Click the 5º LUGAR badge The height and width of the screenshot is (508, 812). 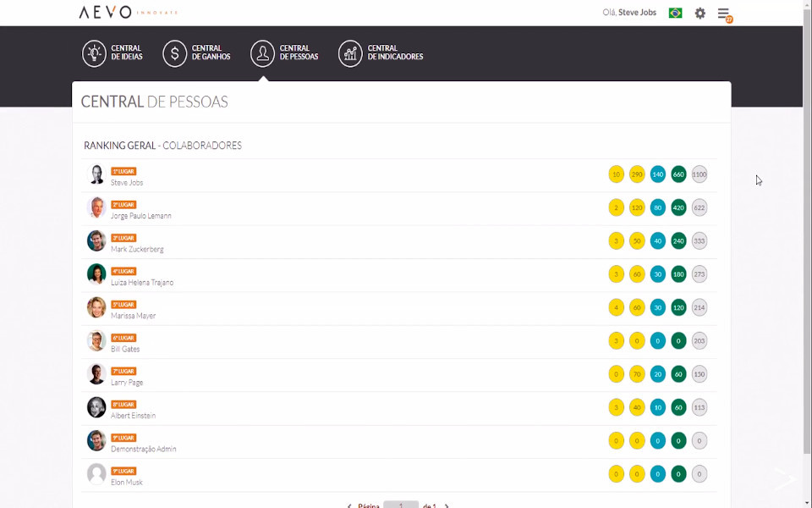(x=123, y=304)
